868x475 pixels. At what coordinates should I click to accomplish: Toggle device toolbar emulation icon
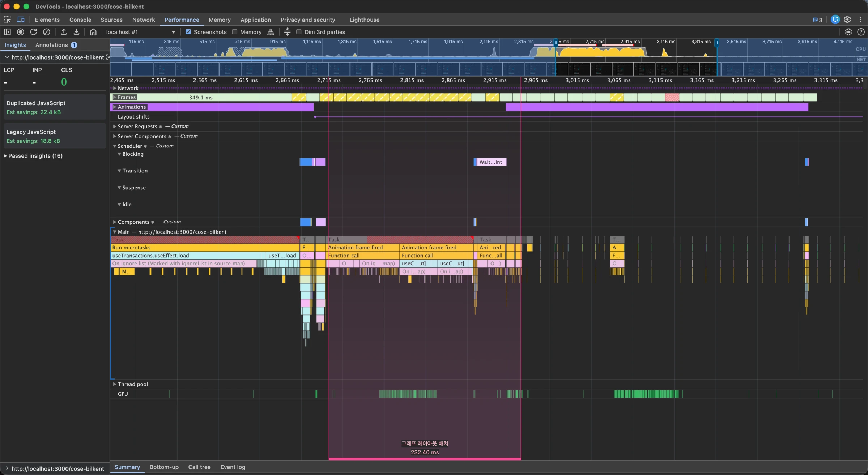tap(21, 20)
